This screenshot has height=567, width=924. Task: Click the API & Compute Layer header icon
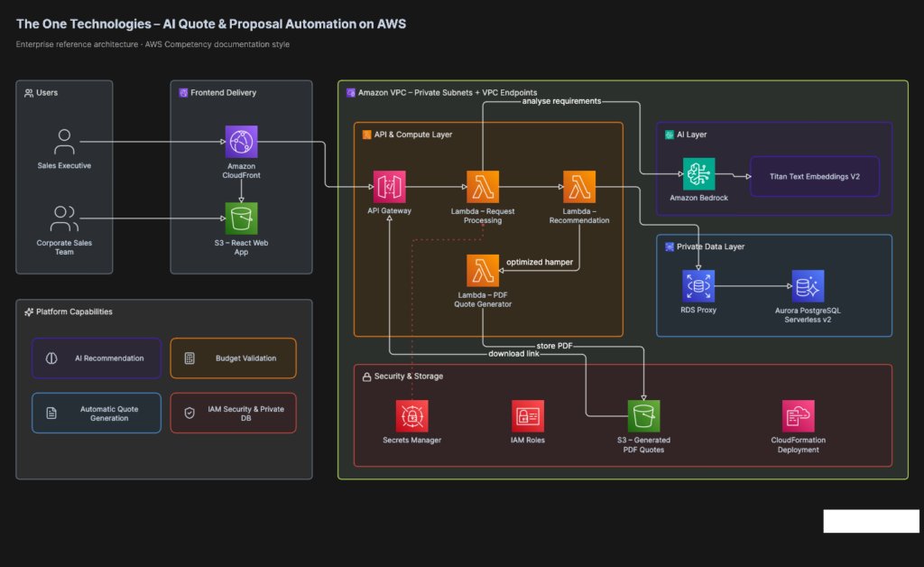tap(366, 135)
